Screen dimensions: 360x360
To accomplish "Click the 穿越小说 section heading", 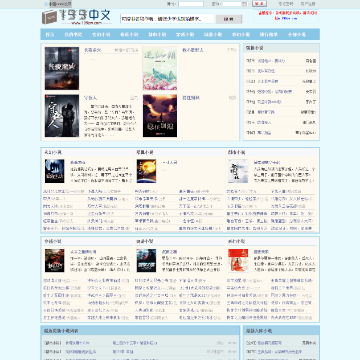I will (x=53, y=241).
